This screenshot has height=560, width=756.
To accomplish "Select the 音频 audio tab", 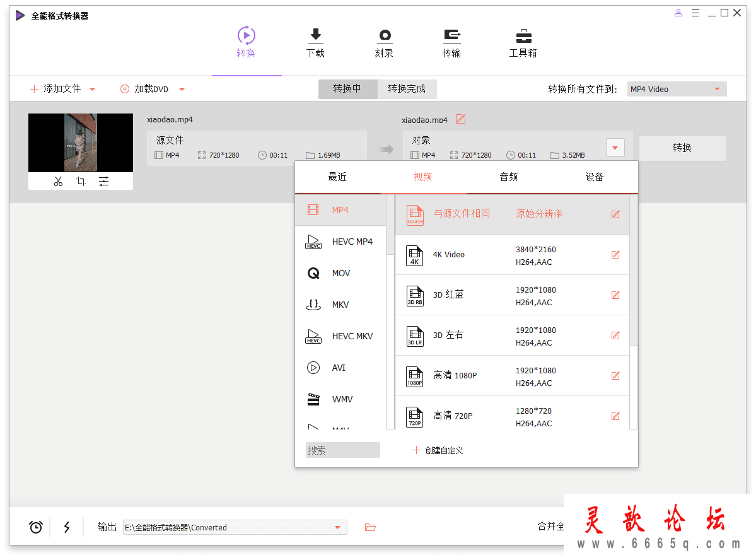I will click(x=509, y=177).
